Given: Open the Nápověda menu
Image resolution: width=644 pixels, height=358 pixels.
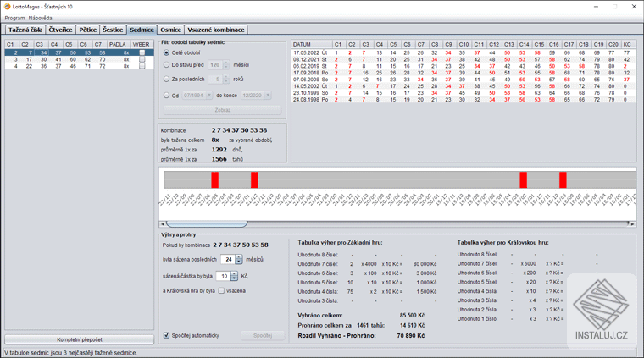Looking at the screenshot, I should coord(40,17).
